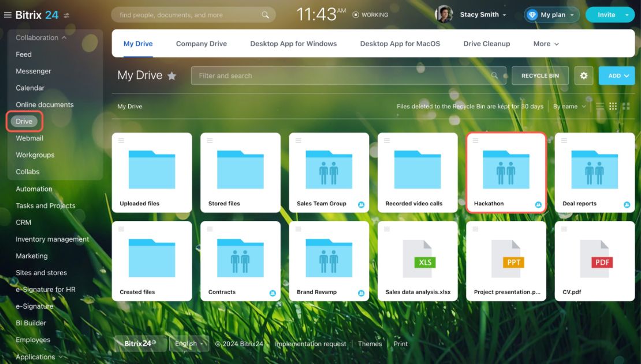Open menu handle on Stored files card
641x364 pixels.
click(210, 141)
